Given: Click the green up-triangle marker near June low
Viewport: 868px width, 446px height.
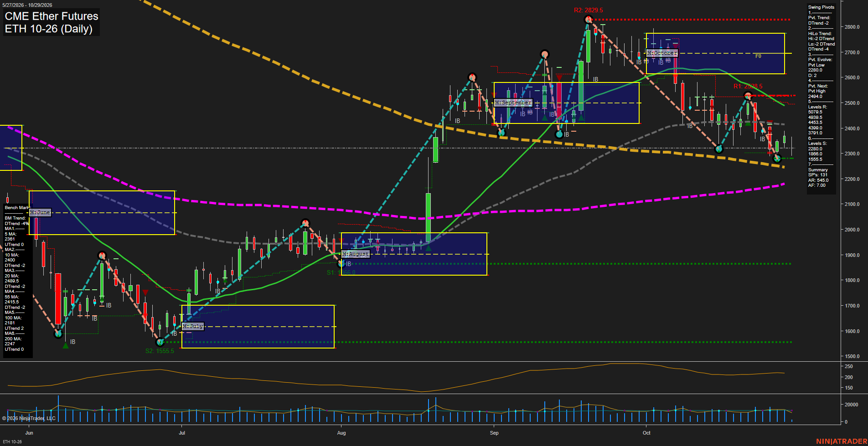Looking at the screenshot, I should (x=66, y=345).
